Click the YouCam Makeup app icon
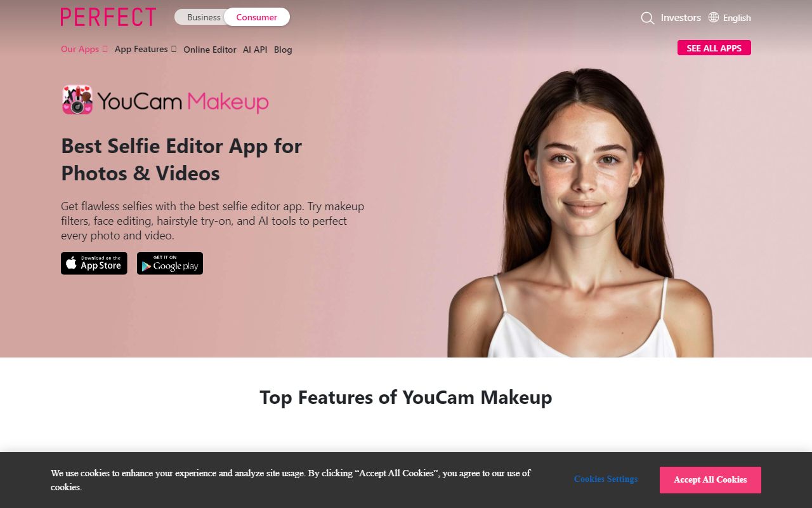Image resolution: width=812 pixels, height=508 pixels. (x=76, y=100)
